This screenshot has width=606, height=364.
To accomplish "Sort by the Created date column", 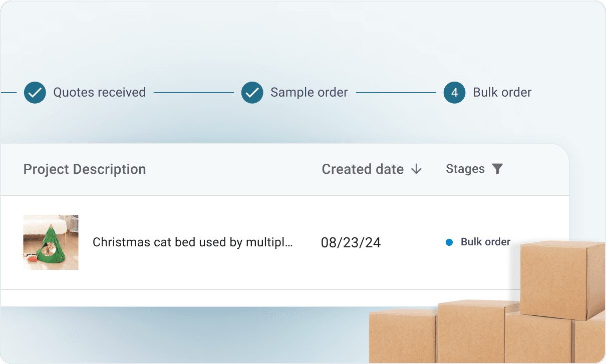I will point(363,169).
